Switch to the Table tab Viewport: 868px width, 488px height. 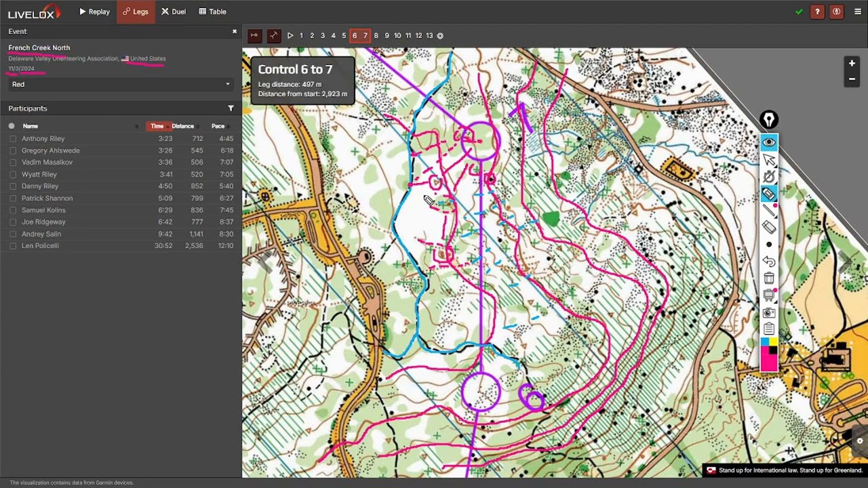click(x=213, y=12)
